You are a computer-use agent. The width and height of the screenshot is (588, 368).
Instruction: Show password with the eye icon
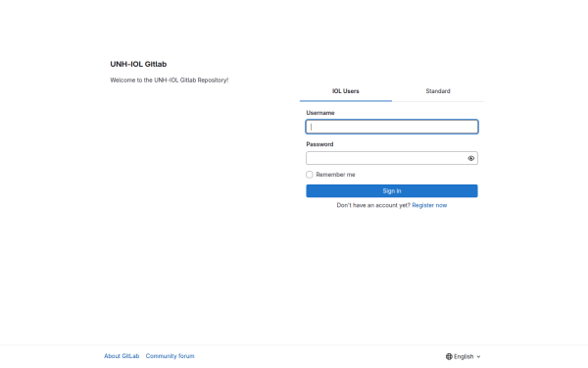[471, 158]
